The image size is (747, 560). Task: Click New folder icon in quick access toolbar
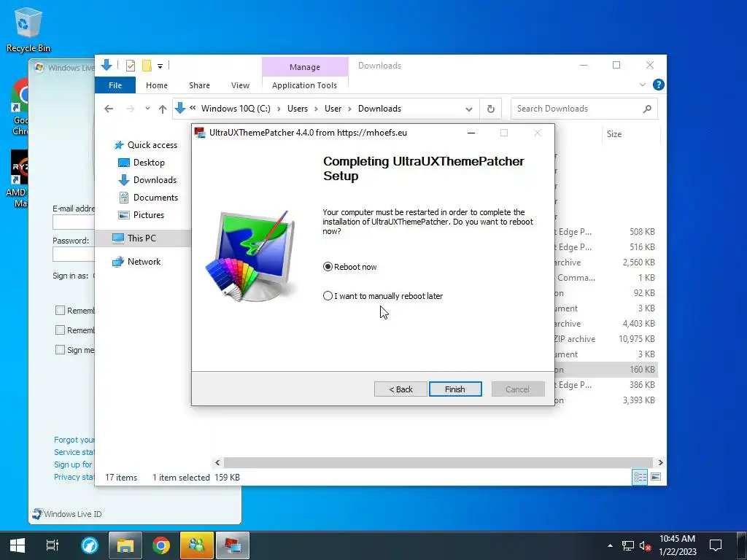click(147, 66)
